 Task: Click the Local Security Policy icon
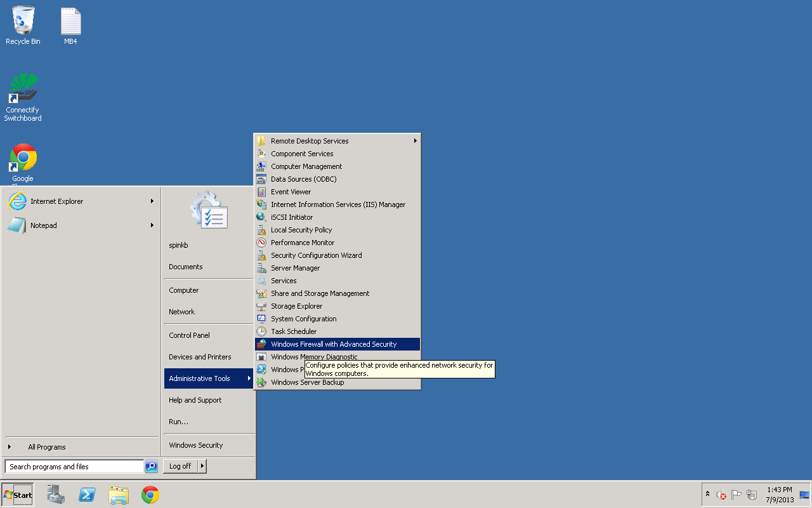261,230
